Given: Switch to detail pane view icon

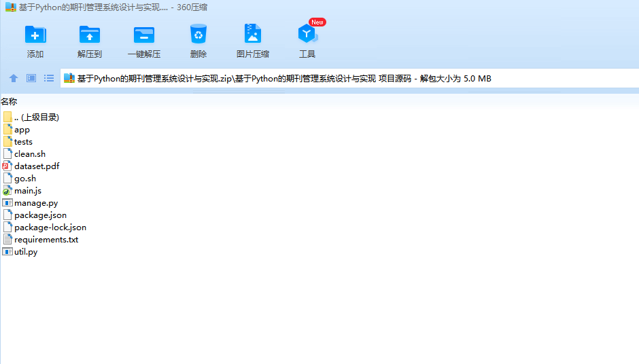Looking at the screenshot, I should (x=31, y=78).
